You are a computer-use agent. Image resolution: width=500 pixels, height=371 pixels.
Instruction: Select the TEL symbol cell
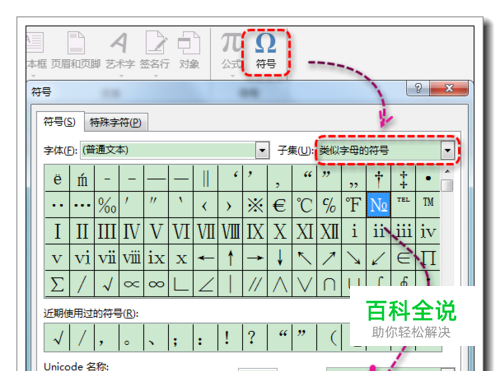403,205
